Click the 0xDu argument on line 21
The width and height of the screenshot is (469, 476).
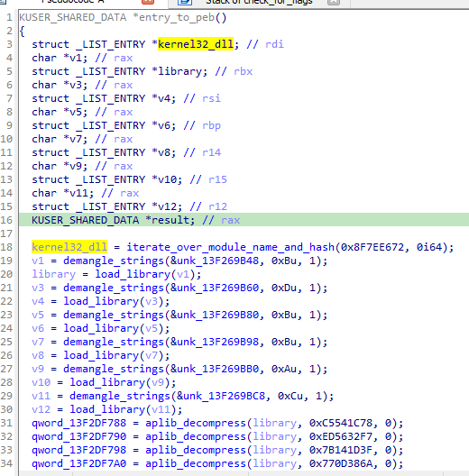(284, 288)
